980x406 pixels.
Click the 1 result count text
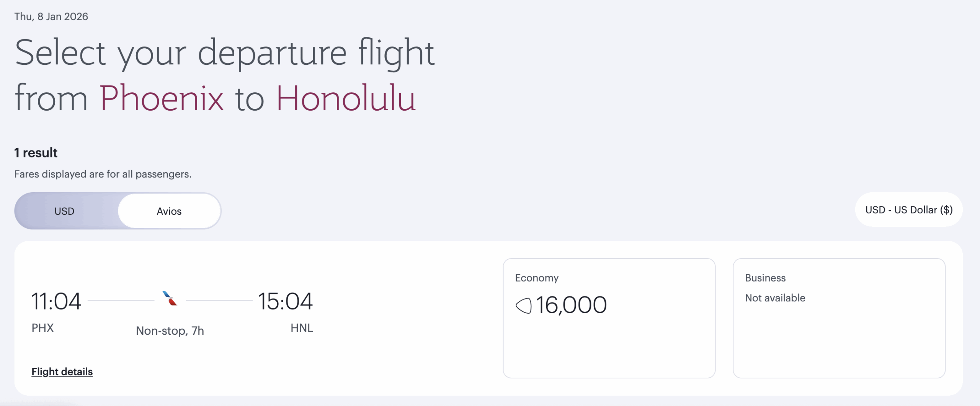click(x=36, y=153)
